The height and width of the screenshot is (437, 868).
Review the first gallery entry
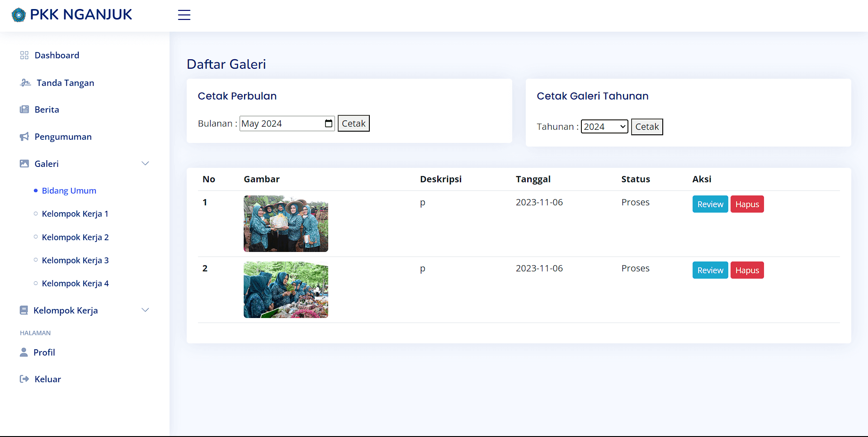(710, 204)
